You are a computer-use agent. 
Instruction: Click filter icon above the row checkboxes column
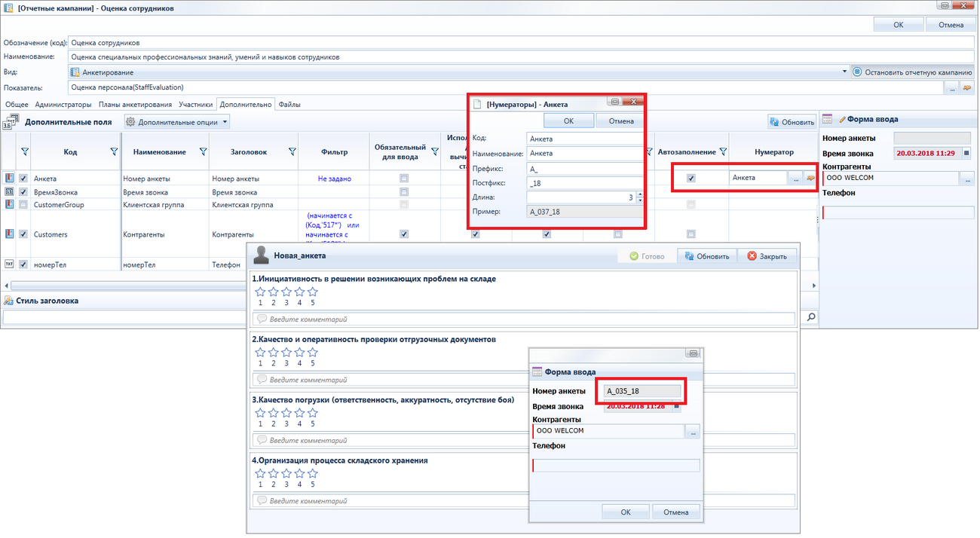[x=24, y=152]
